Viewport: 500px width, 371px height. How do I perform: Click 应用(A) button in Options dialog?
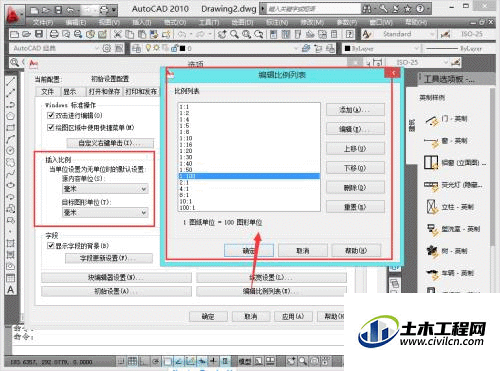(293, 316)
